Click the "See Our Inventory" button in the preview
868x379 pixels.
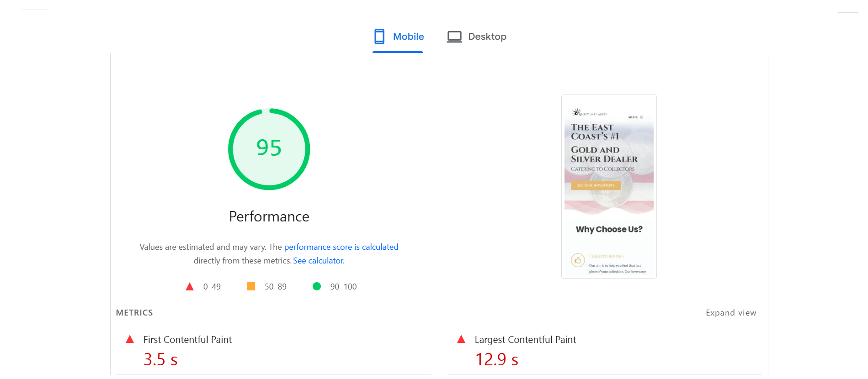(x=596, y=185)
